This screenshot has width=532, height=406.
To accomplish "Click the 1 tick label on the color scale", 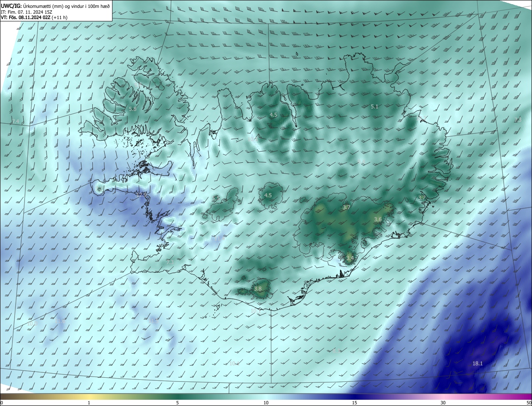I will click(89, 403).
